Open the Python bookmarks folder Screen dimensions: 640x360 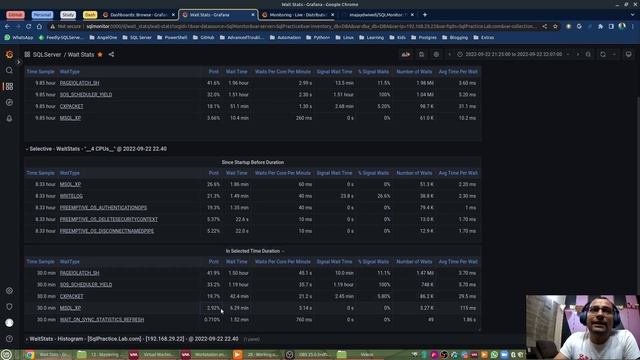(318, 37)
